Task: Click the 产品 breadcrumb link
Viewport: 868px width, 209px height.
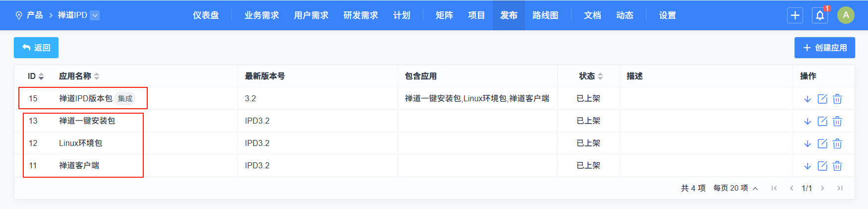Action: [x=35, y=15]
